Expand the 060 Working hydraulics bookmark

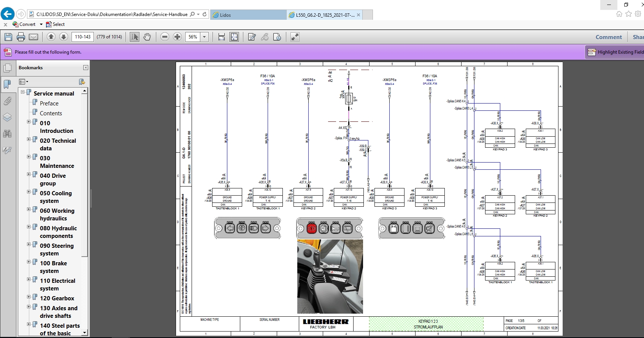29,209
